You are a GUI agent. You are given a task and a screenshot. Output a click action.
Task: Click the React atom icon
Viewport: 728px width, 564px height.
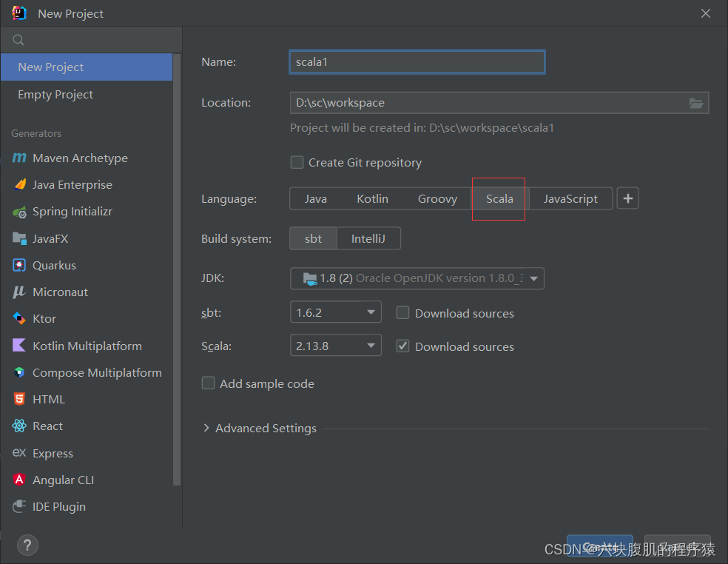19,426
